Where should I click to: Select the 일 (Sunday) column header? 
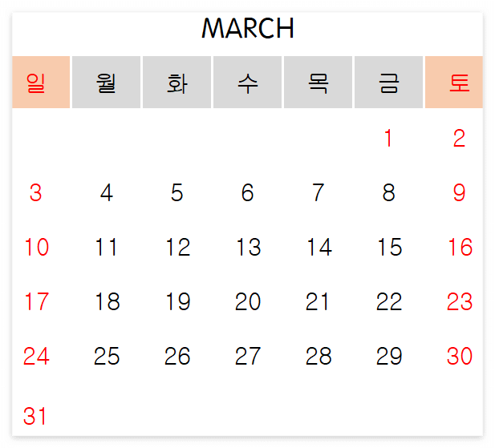[x=41, y=83]
